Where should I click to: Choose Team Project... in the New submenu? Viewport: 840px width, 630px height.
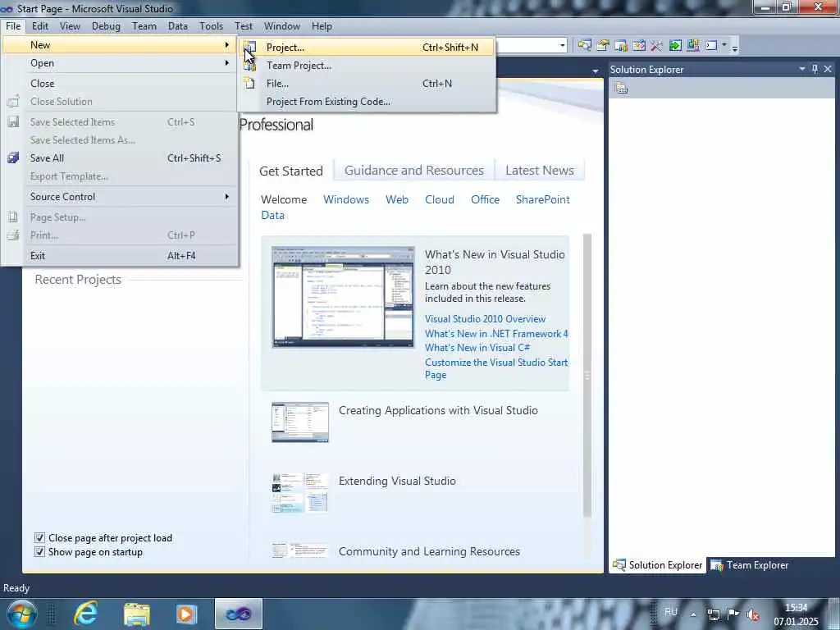click(367, 66)
